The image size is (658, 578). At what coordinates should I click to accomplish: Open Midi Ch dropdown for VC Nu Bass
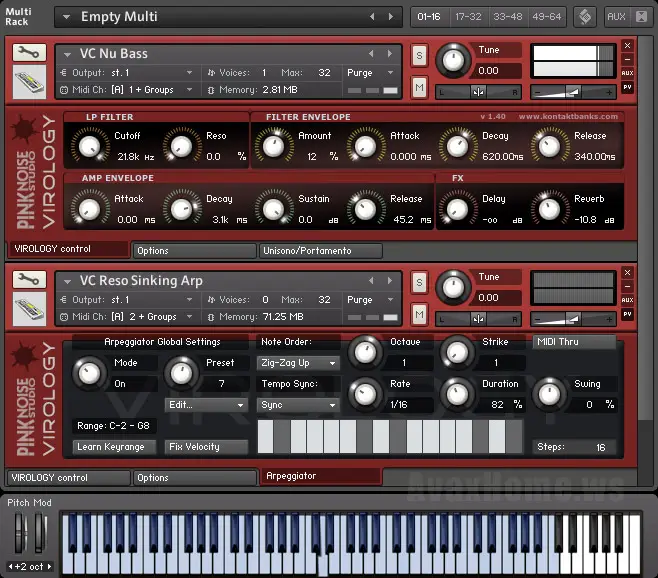(x=190, y=89)
